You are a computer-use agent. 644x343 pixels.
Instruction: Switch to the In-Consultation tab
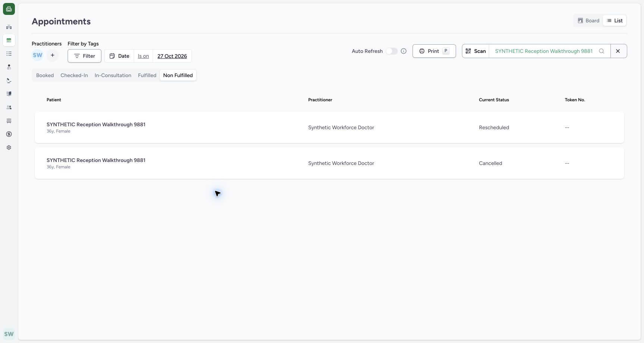click(x=113, y=75)
